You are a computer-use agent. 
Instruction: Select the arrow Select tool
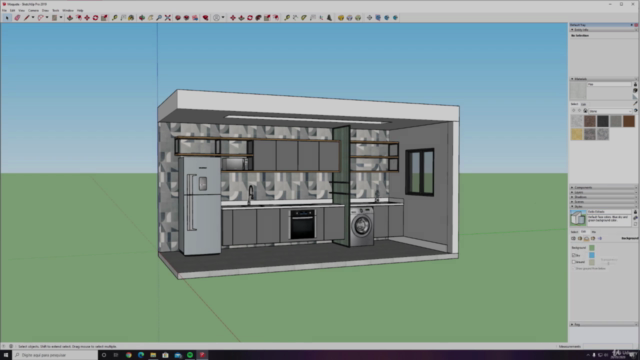[7, 18]
